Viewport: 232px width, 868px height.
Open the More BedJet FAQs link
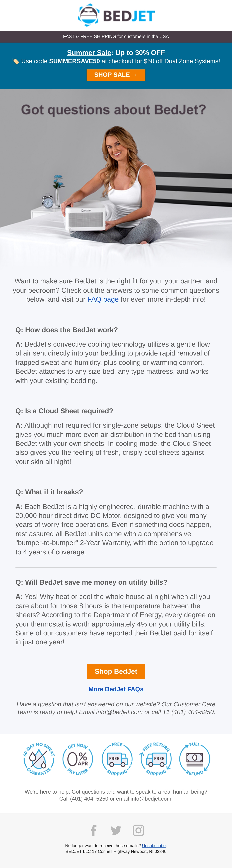(116, 689)
